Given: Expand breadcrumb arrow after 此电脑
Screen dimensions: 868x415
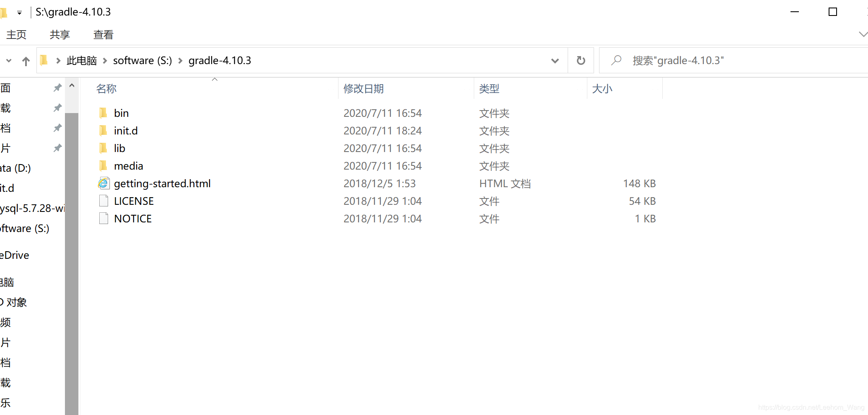Looking at the screenshot, I should pos(105,61).
